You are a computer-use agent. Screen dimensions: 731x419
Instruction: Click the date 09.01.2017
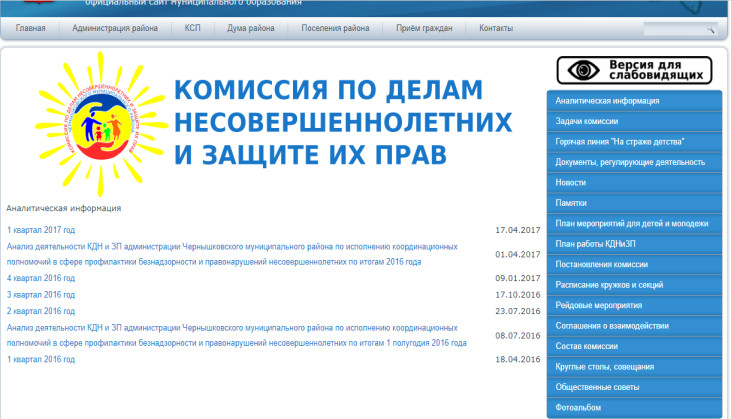(517, 278)
